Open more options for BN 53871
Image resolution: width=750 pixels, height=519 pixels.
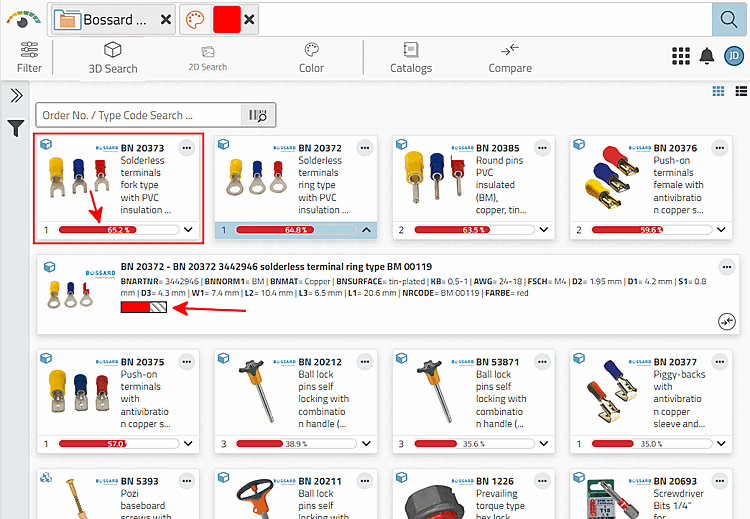[542, 362]
